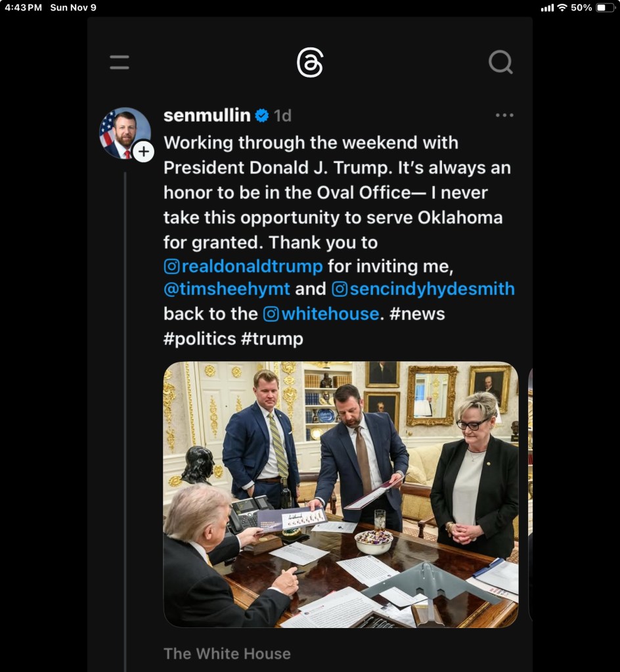Viewport: 620px width, 672px height.
Task: Open the @realdonaldtrump mention
Action: click(244, 267)
